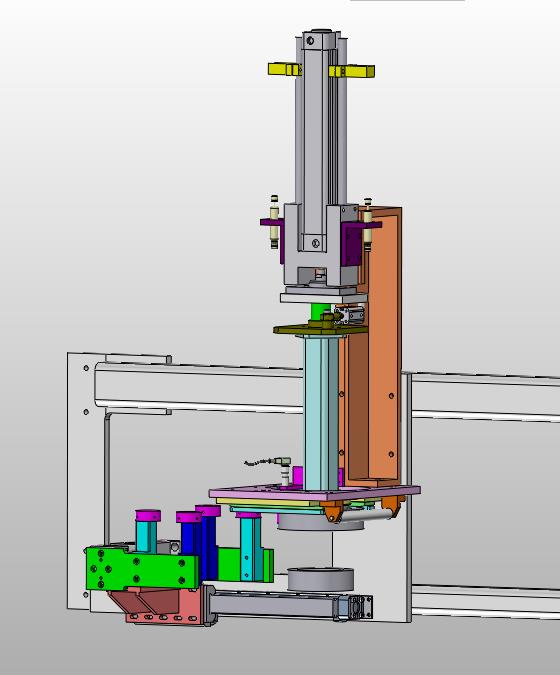Select the horizontal gray cylinder at bottom

273,603
